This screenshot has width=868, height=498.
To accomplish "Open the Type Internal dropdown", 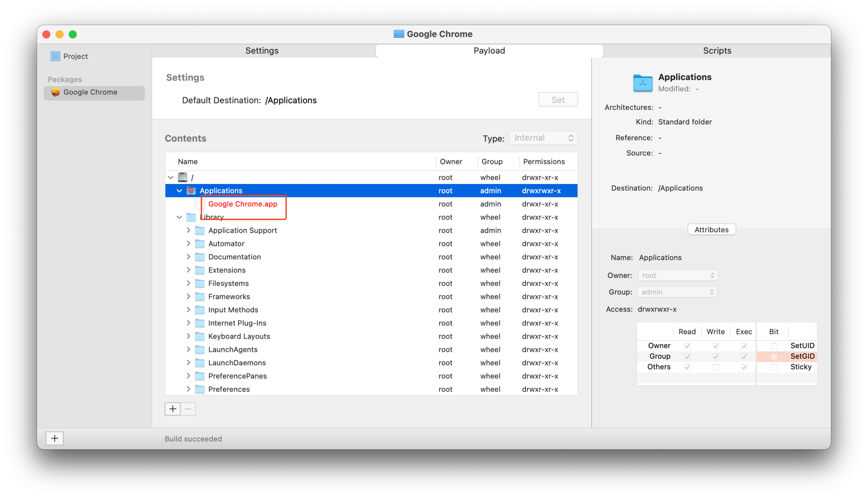I will pos(543,138).
